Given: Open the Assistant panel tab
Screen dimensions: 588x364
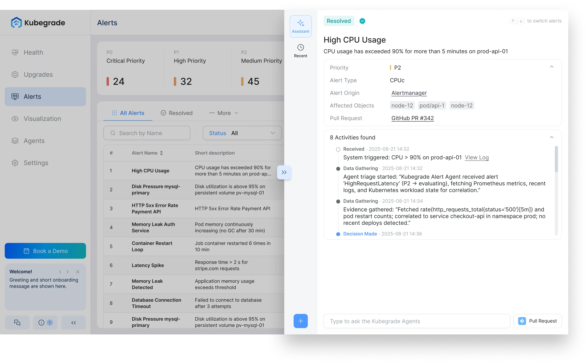Looking at the screenshot, I should click(x=300, y=26).
